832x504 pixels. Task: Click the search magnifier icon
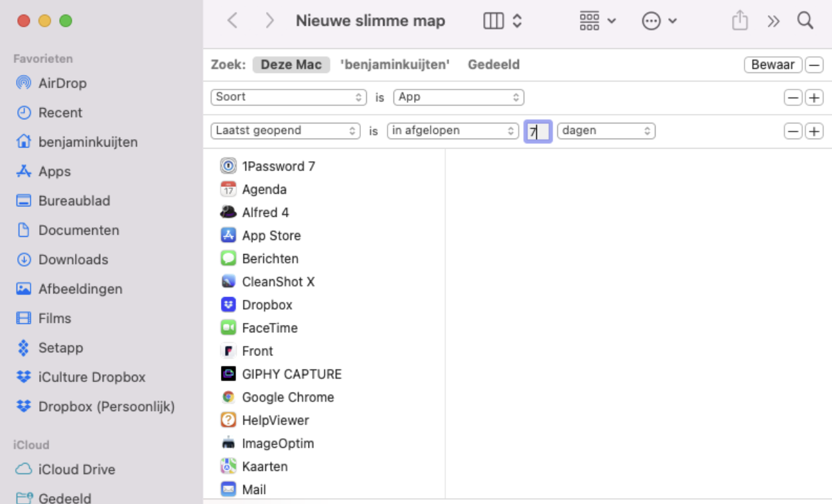click(x=805, y=21)
